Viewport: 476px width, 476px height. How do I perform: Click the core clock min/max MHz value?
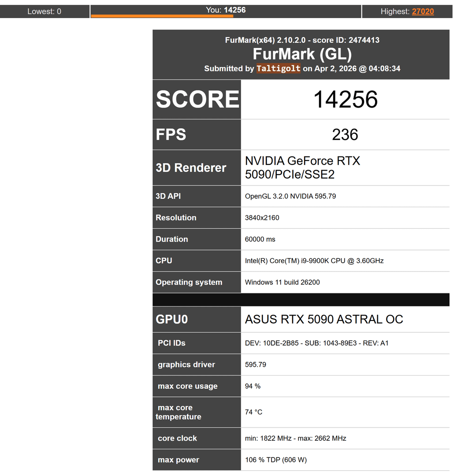(x=295, y=439)
